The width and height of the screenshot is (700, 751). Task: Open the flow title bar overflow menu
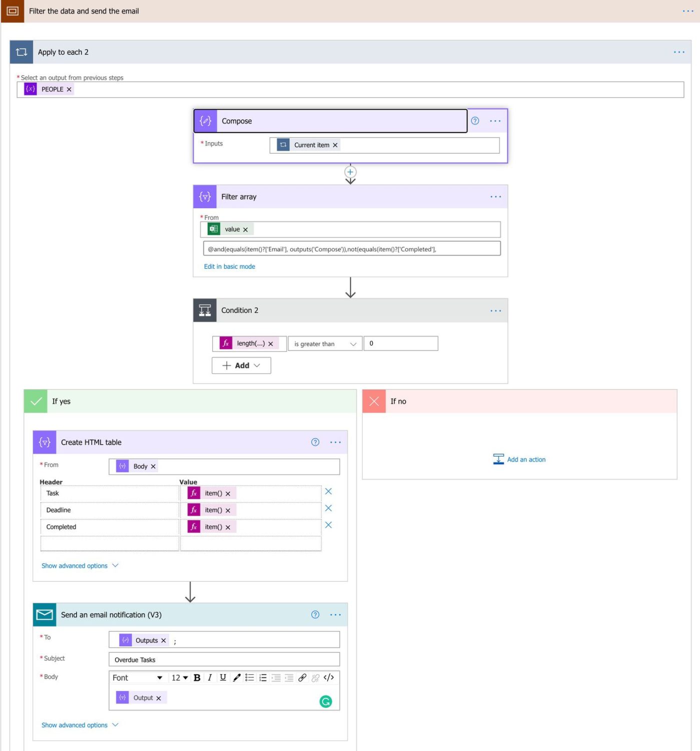(688, 11)
